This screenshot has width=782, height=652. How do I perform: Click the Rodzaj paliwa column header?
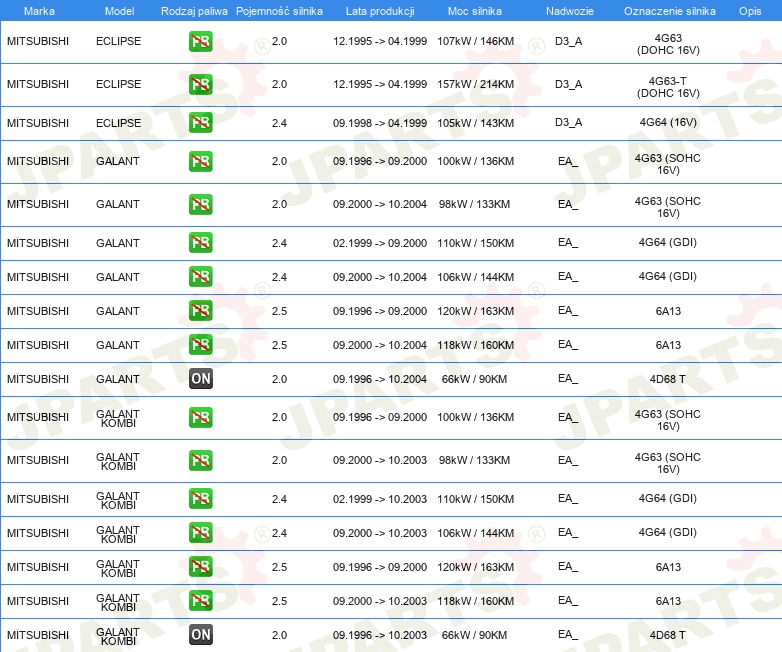coord(194,11)
